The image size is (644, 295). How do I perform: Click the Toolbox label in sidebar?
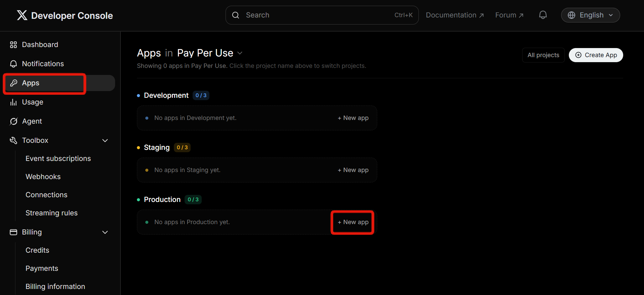(35, 140)
